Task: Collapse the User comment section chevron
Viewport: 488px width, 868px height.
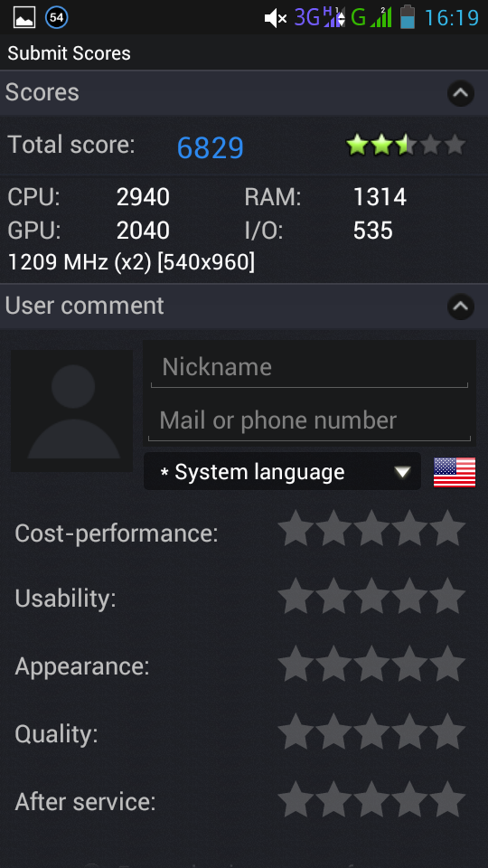Action: tap(460, 307)
